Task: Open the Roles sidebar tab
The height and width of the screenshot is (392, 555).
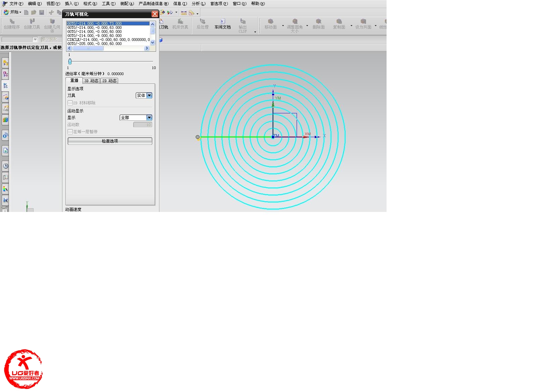Action: coord(5,200)
